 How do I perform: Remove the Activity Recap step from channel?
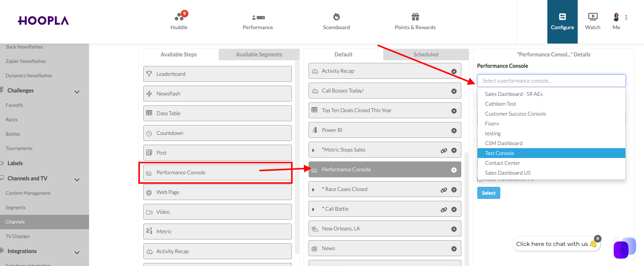[454, 72]
